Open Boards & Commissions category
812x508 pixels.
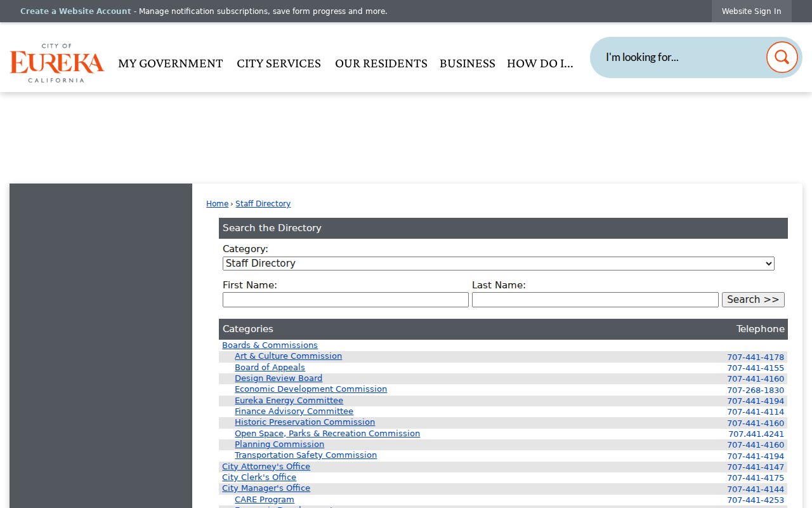tap(270, 345)
